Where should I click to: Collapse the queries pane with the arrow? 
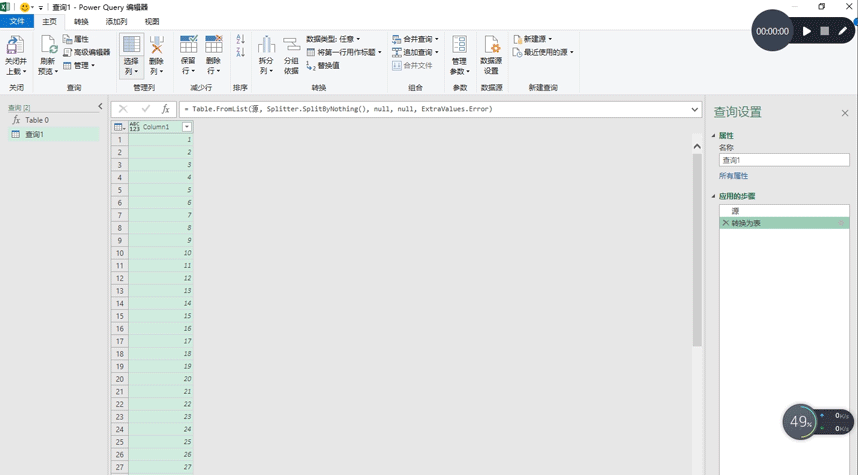[100, 106]
